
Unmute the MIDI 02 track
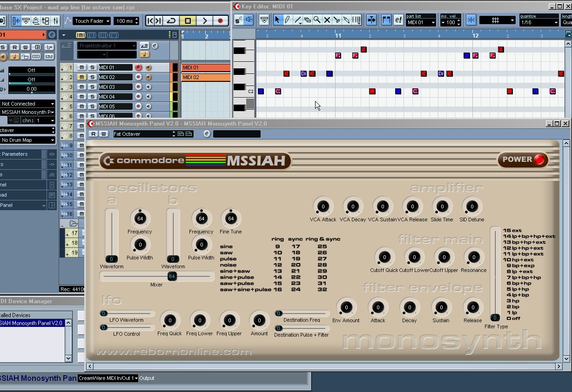click(x=82, y=77)
